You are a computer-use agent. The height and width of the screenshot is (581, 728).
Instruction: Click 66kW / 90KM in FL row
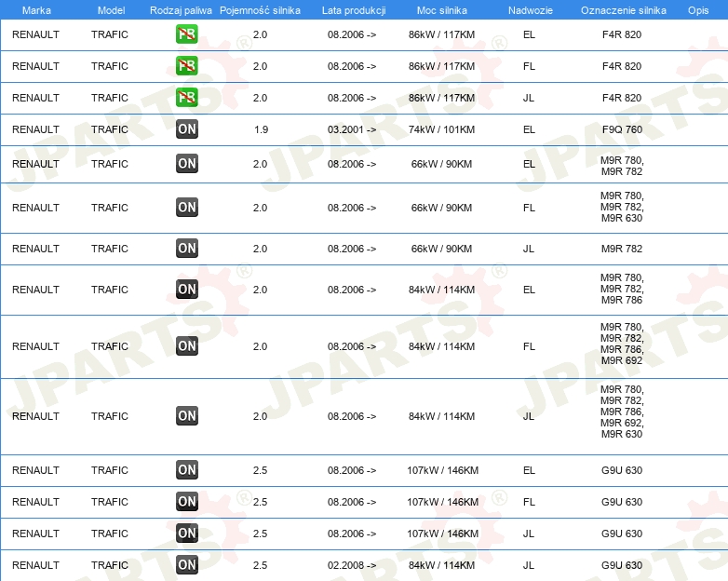coord(441,208)
